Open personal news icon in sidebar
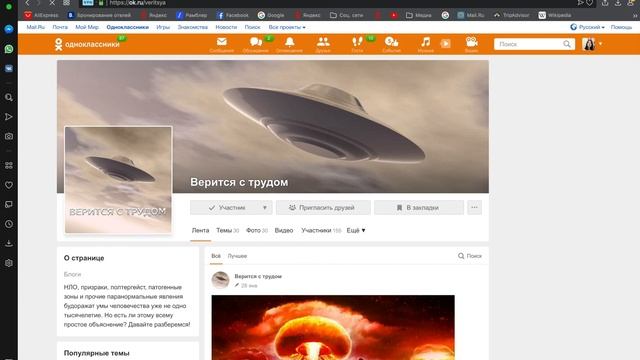Screen dimensions: 640x360 9,204
